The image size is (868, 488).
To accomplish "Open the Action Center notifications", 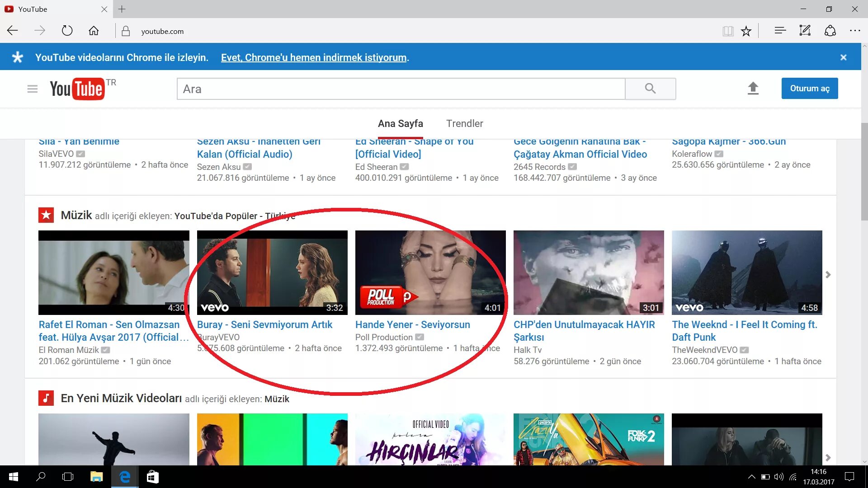I will point(849,477).
